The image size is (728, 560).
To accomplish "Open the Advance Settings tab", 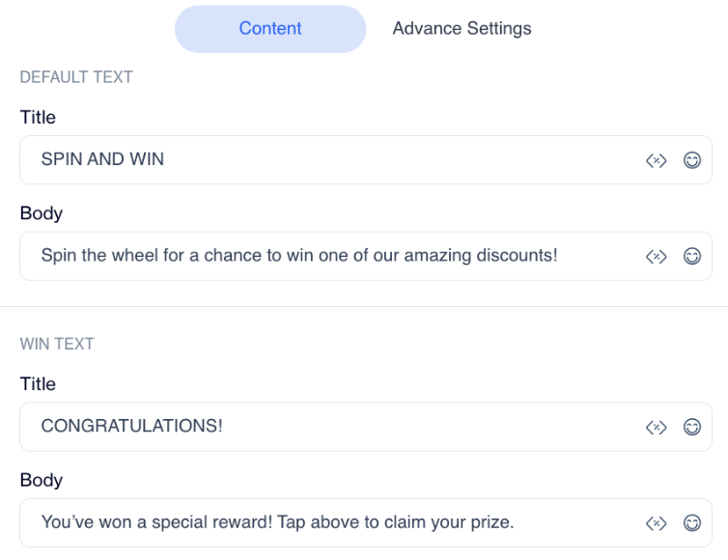I will click(x=462, y=29).
